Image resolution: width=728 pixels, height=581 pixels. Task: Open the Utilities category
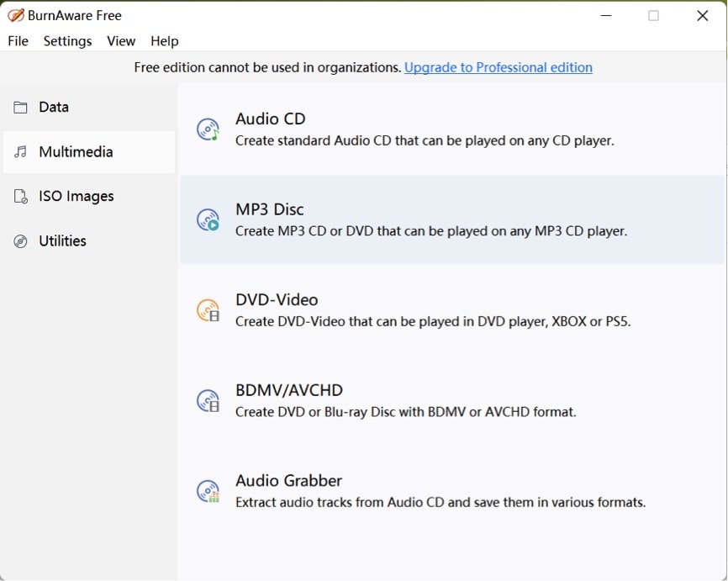pyautogui.click(x=89, y=241)
